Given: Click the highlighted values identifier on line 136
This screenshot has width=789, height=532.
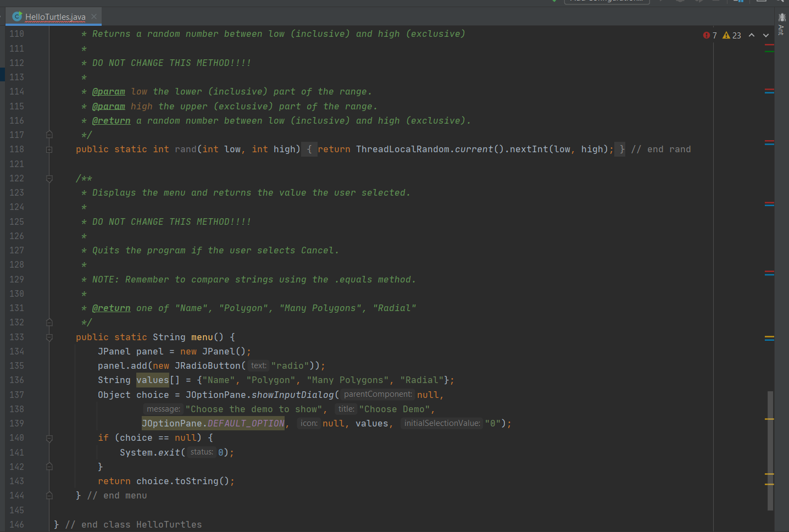Looking at the screenshot, I should 152,380.
